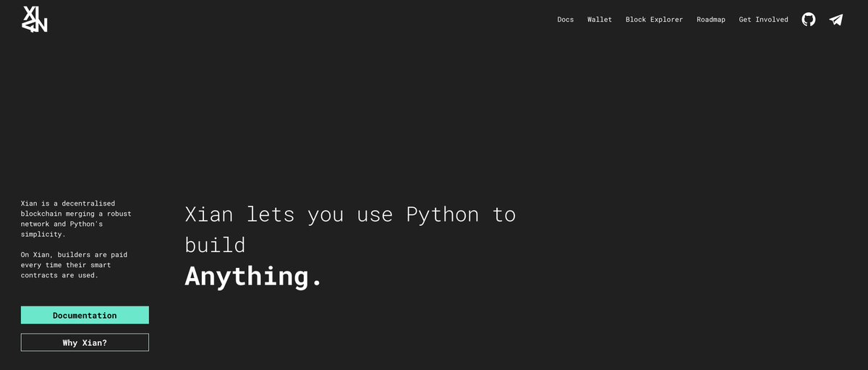868x370 pixels.
Task: Open the Docs navigation item
Action: [566, 20]
